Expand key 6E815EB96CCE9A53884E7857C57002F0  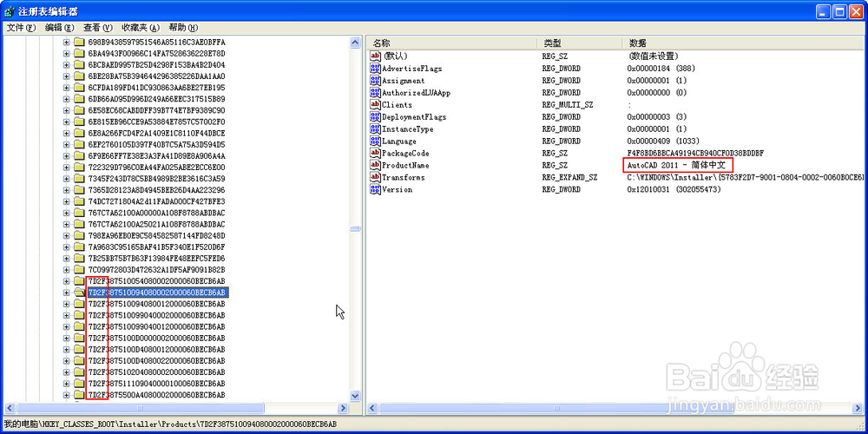click(67, 122)
